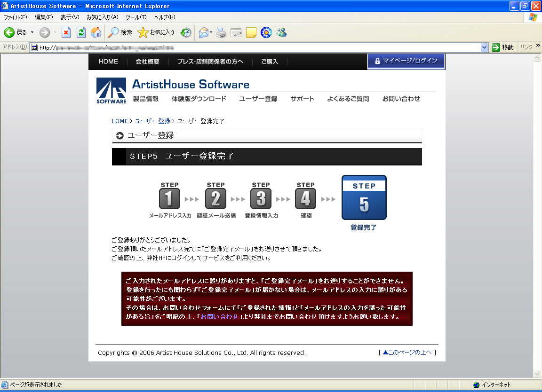The height and width of the screenshot is (392, 542).
Task: Open the ヘルプ(H) menu
Action: point(165,17)
